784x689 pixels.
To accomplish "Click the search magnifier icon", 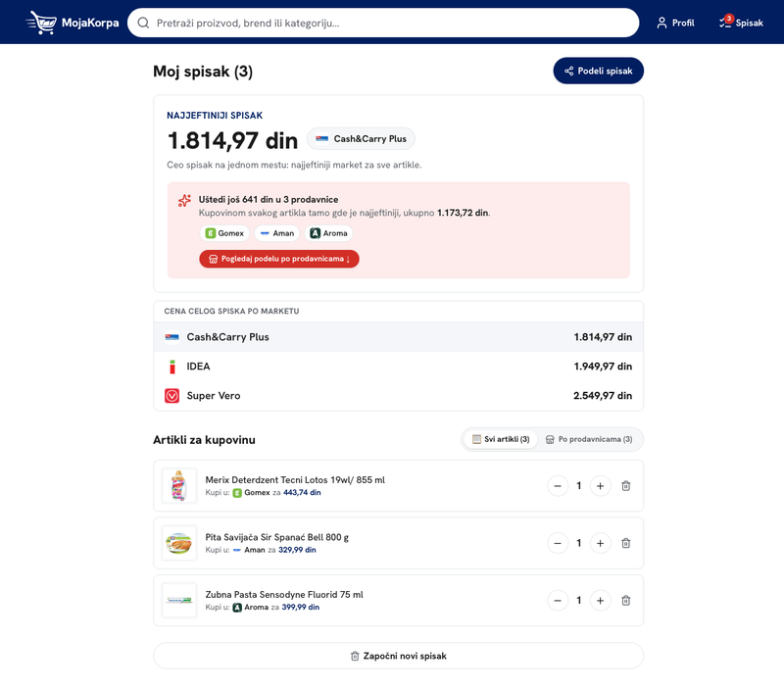I will [143, 23].
